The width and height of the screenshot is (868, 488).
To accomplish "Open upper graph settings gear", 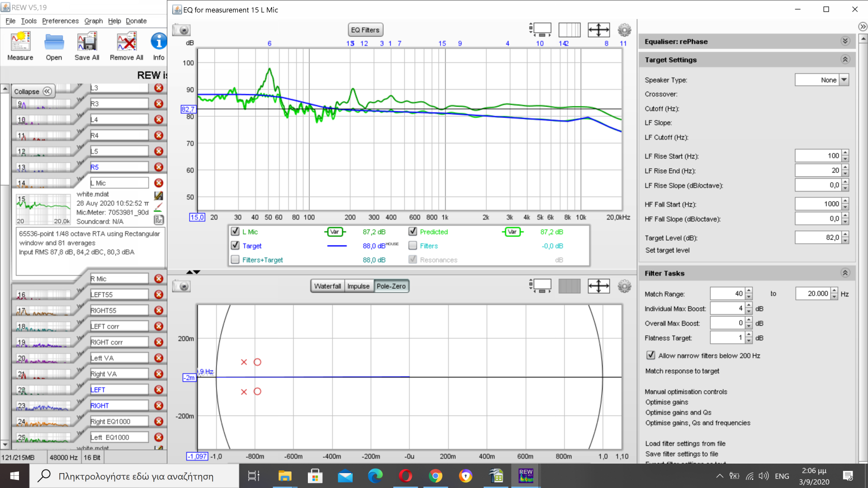I will click(x=624, y=30).
